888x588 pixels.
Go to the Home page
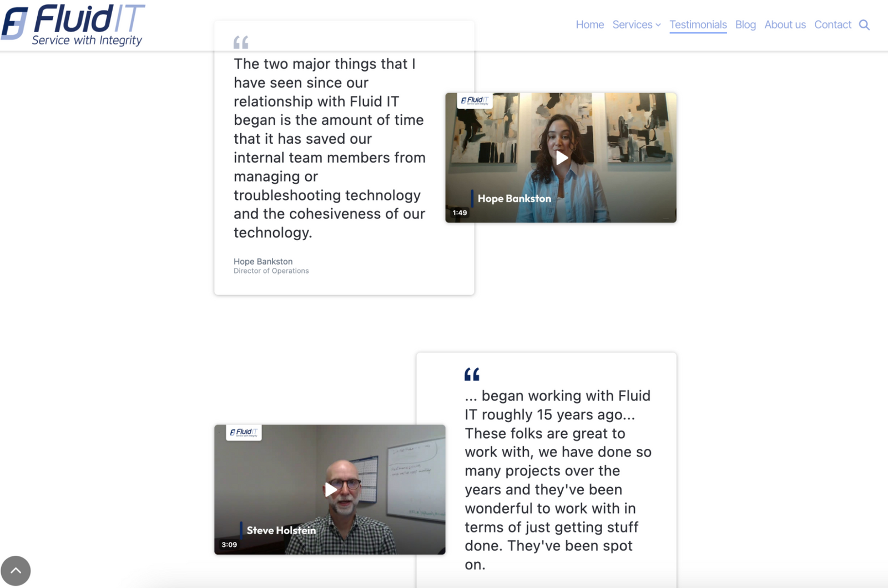(589, 24)
